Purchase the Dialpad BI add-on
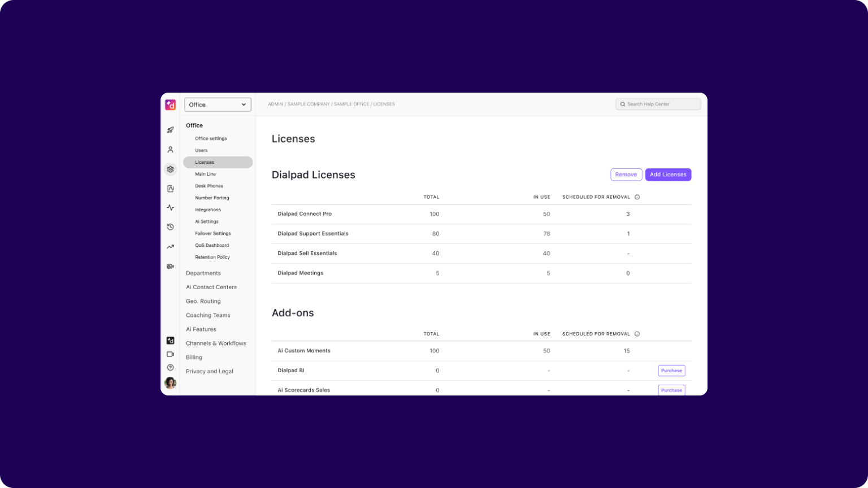 pos(671,371)
